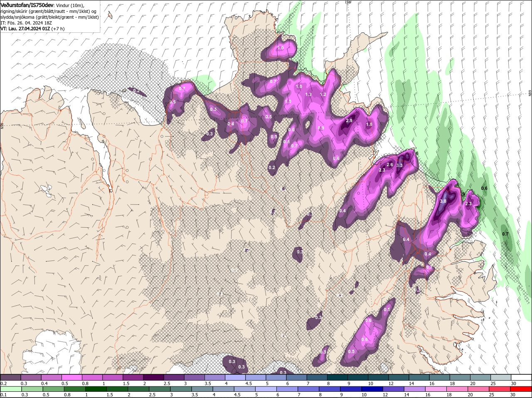The height and width of the screenshot is (398, 532).
Task: Select snow legend swatch starting at 6
Action: pyautogui.click(x=297, y=377)
